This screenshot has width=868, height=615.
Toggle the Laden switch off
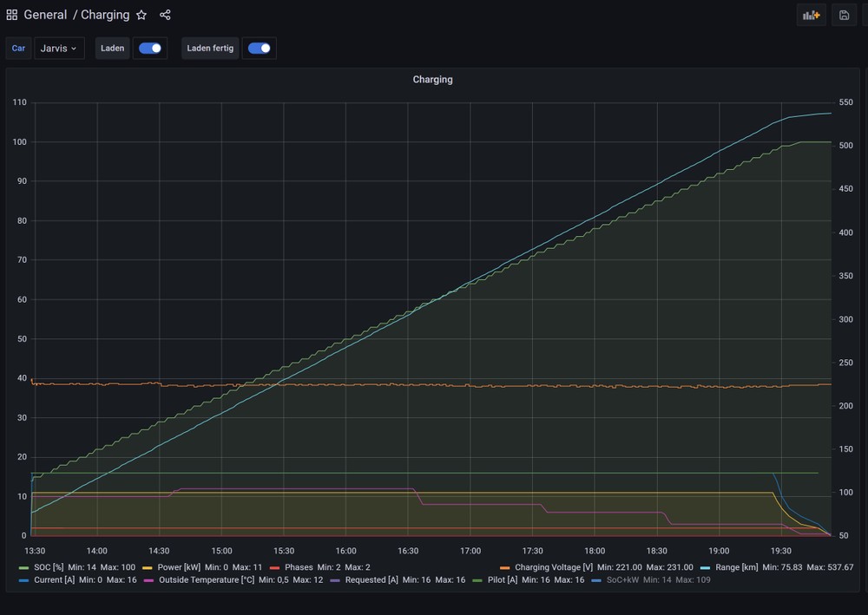(150, 49)
